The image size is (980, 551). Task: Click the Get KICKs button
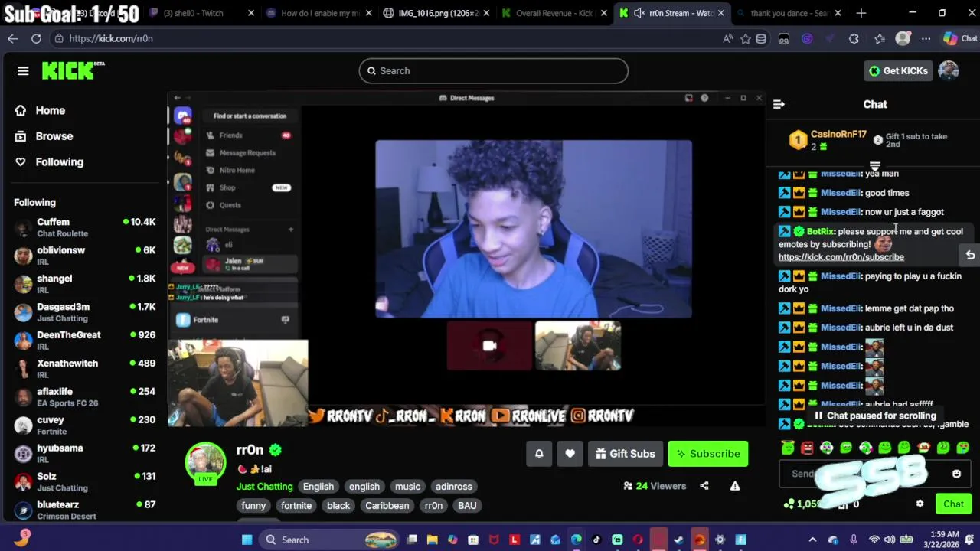click(x=898, y=71)
